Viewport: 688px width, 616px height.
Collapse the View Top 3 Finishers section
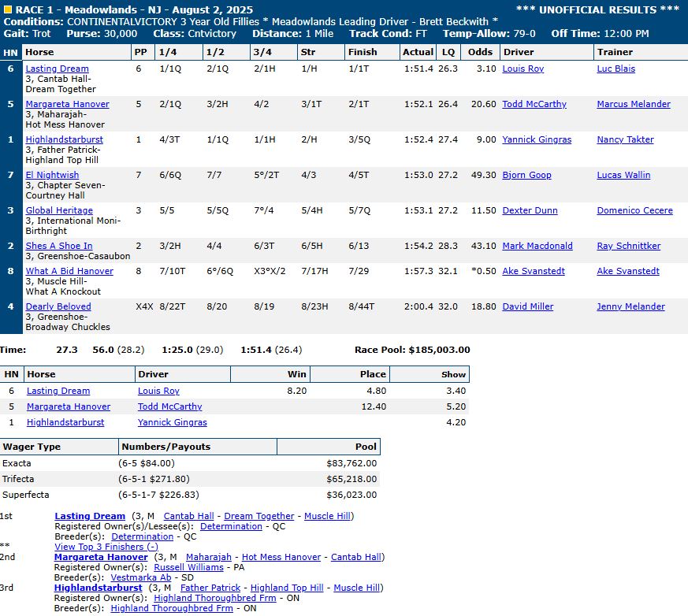coord(106,547)
